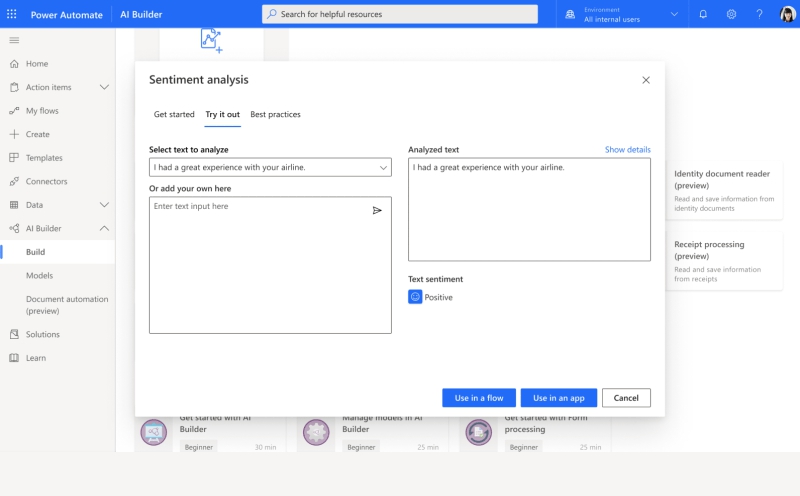Click the Form processing learning icon
800x496 pixels.
[479, 432]
